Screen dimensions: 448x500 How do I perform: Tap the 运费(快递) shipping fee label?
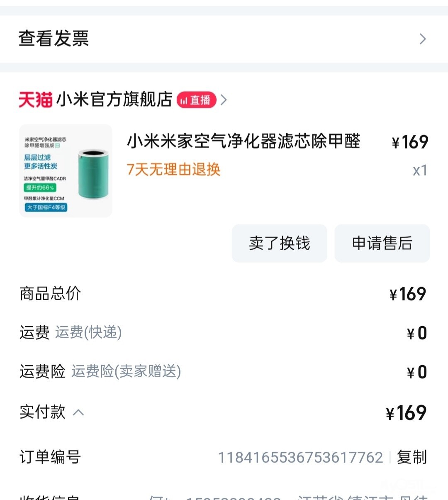(88, 332)
